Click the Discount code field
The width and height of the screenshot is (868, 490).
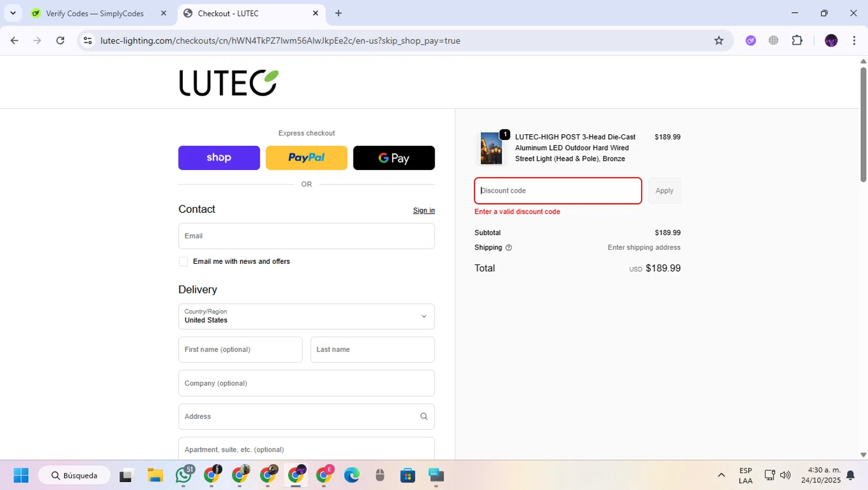tap(558, 191)
